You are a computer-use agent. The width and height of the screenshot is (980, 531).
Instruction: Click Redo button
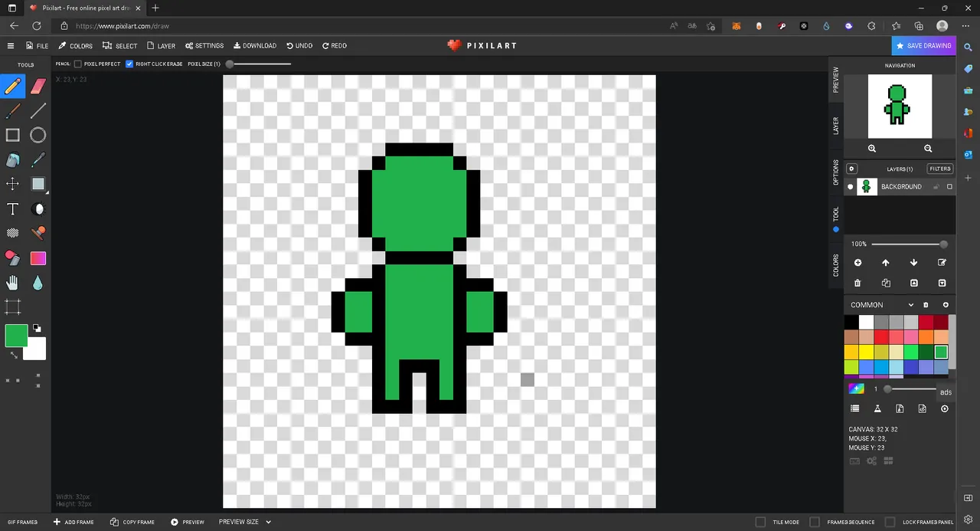click(335, 46)
